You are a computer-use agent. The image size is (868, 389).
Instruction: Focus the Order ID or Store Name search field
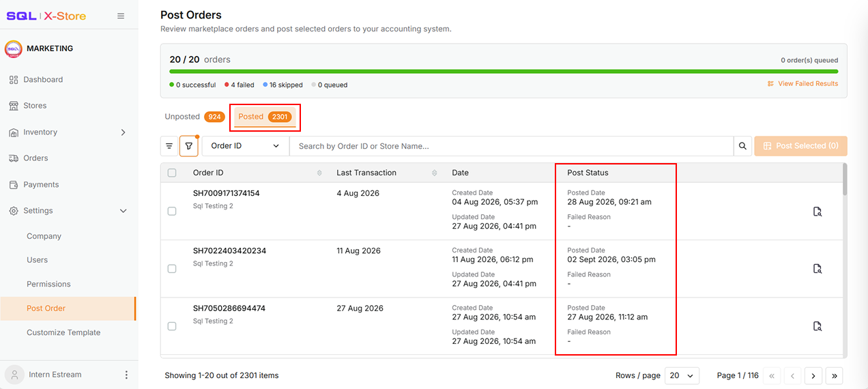tap(511, 146)
